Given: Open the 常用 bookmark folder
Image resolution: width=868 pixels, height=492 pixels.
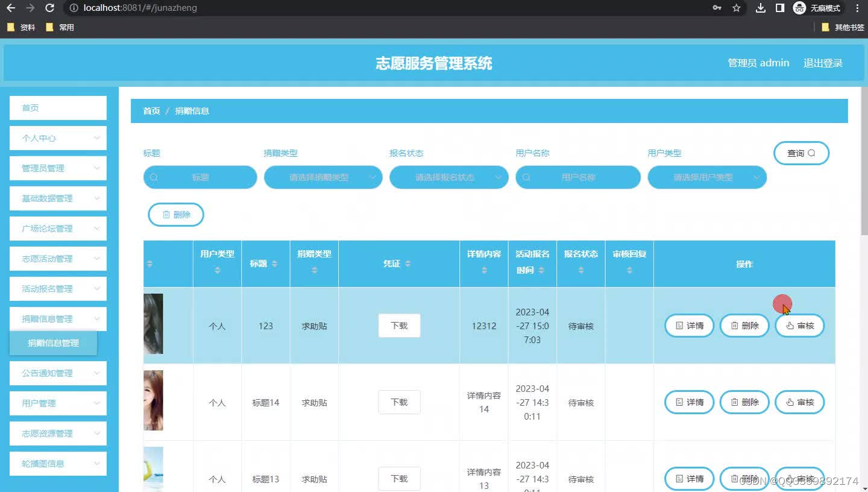Looking at the screenshot, I should pos(60,27).
